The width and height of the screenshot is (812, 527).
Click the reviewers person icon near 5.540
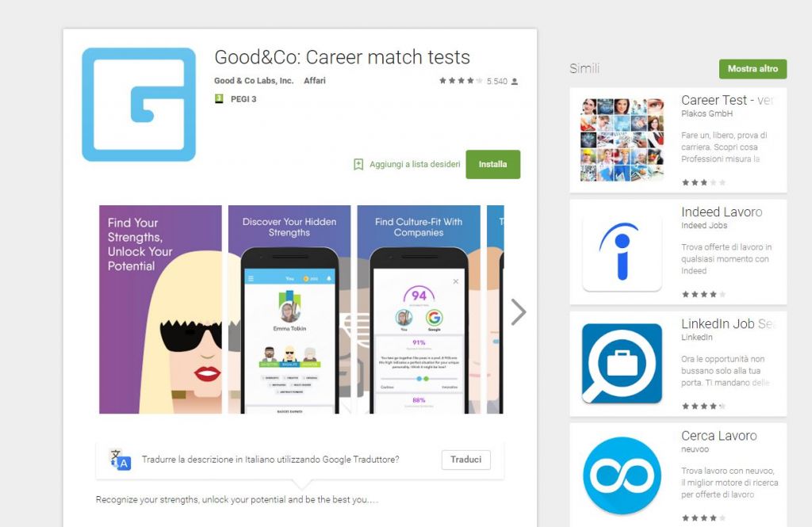click(514, 82)
